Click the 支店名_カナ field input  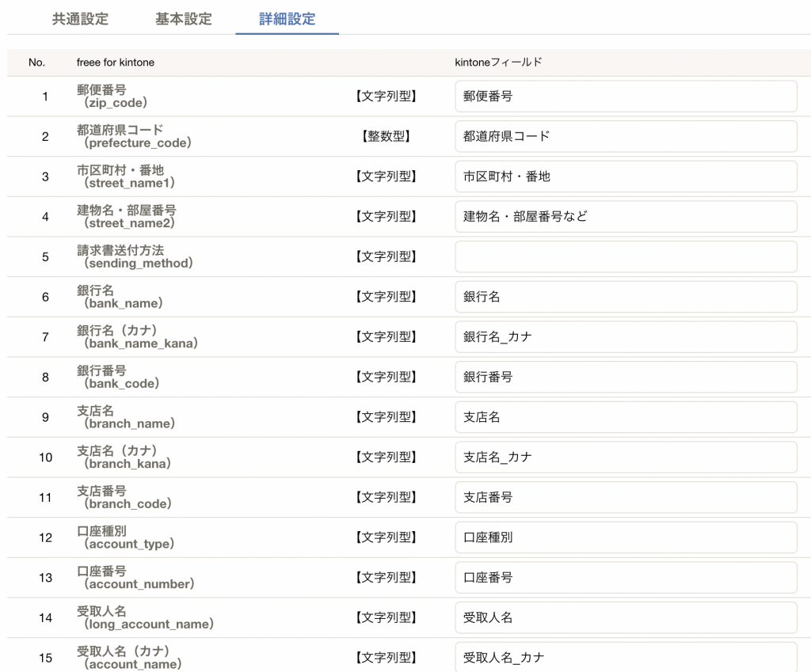click(626, 457)
